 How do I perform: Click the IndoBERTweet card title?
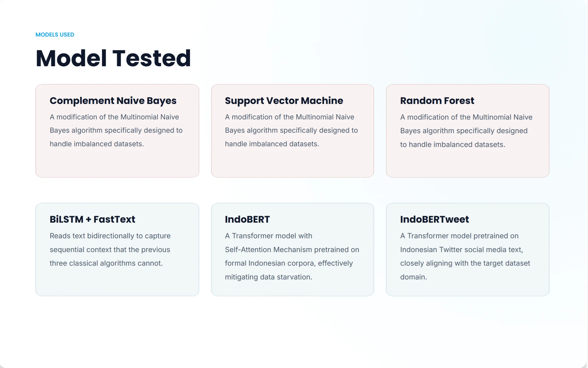pyautogui.click(x=435, y=219)
